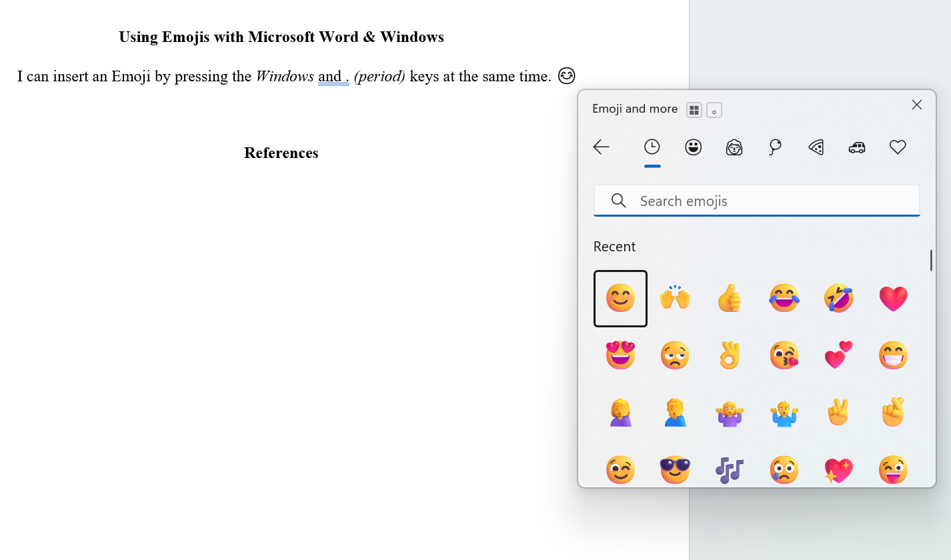Insert the unamused sad face emoji
This screenshot has width=951, height=560.
tap(675, 355)
